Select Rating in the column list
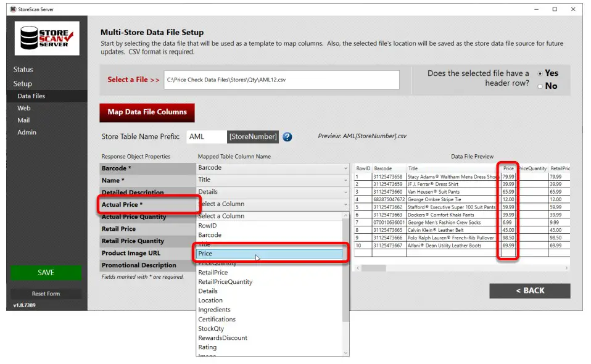Image resolution: width=591 pixels, height=364 pixels. [270, 347]
